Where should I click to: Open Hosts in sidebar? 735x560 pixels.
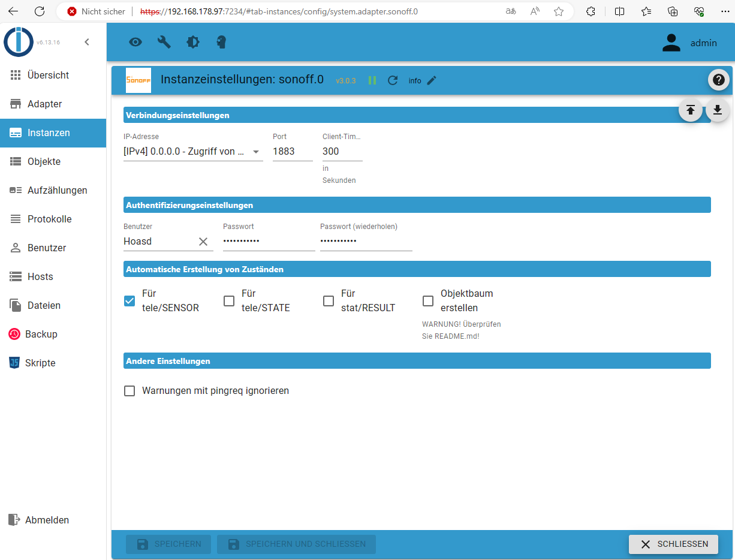pos(53,276)
